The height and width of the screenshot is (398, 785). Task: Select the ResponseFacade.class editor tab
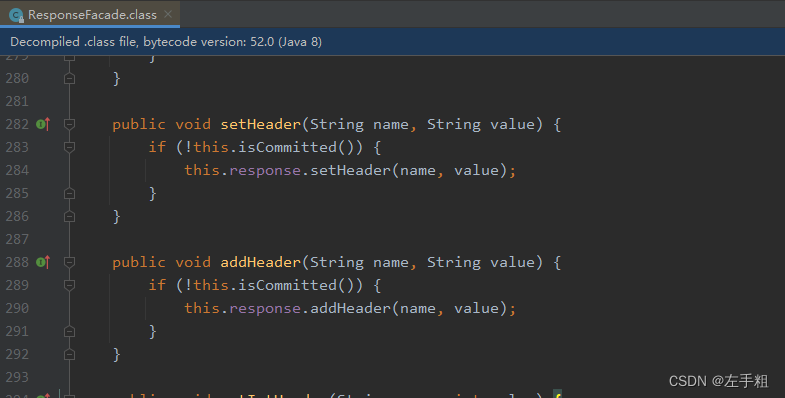tap(90, 15)
